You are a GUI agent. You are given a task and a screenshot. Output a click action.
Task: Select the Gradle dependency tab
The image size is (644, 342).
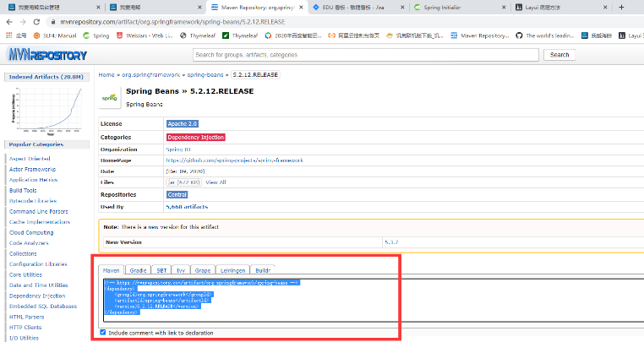coord(138,270)
